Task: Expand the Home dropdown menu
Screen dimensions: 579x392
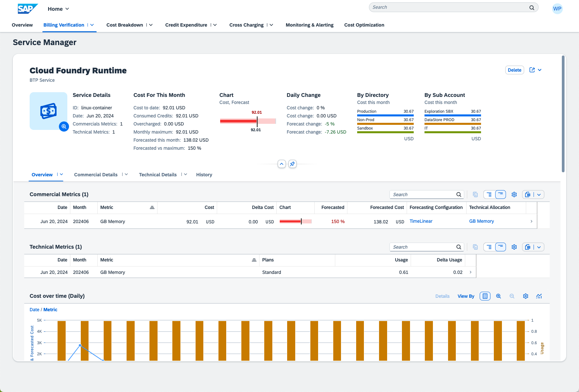Action: (58, 9)
